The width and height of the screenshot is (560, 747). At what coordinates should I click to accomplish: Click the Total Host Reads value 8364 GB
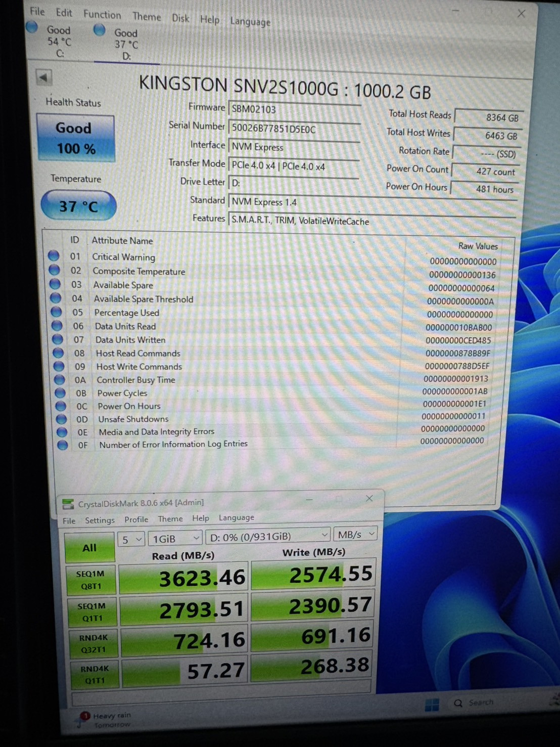489,117
